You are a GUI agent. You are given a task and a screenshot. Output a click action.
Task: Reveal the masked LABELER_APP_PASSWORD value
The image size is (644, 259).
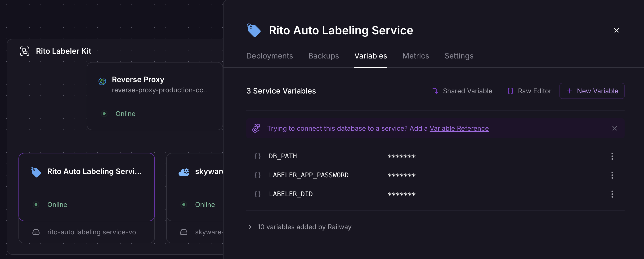[402, 175]
